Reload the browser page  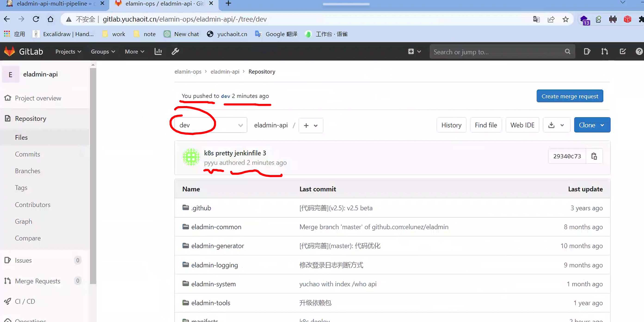point(36,19)
